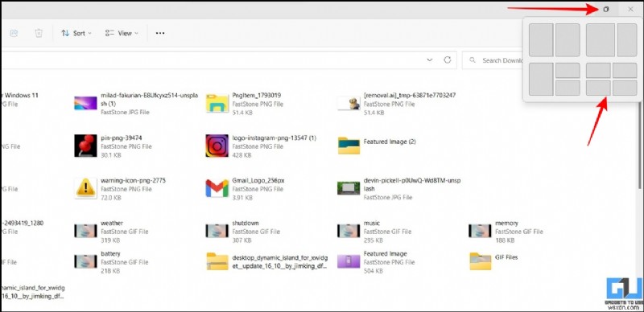Expand the address bar history chevron
This screenshot has height=312, width=644.
(430, 60)
